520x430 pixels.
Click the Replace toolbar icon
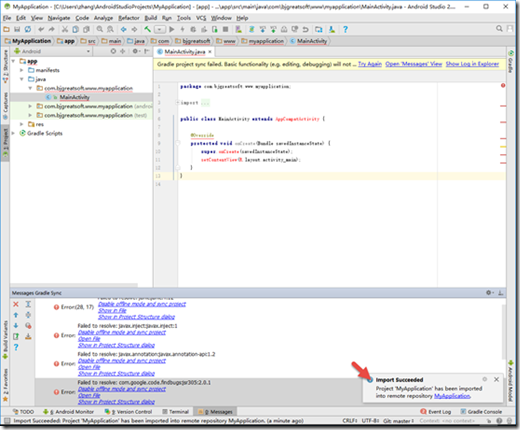tap(110, 29)
